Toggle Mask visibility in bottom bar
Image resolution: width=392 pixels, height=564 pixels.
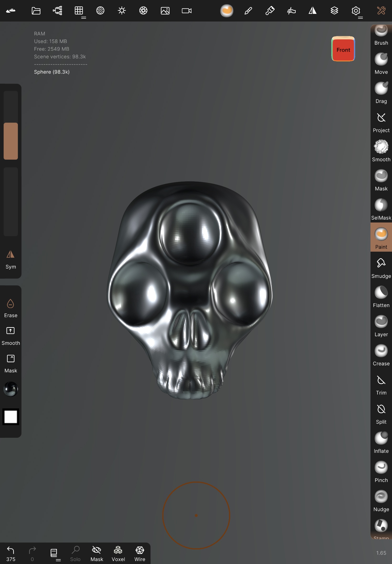tap(97, 553)
